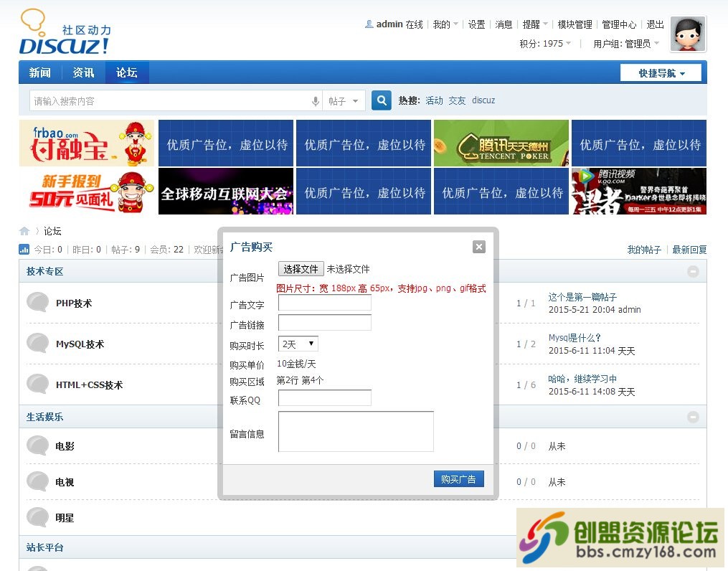Open the 快捷导航 dropdown
The image size is (728, 571).
click(661, 73)
